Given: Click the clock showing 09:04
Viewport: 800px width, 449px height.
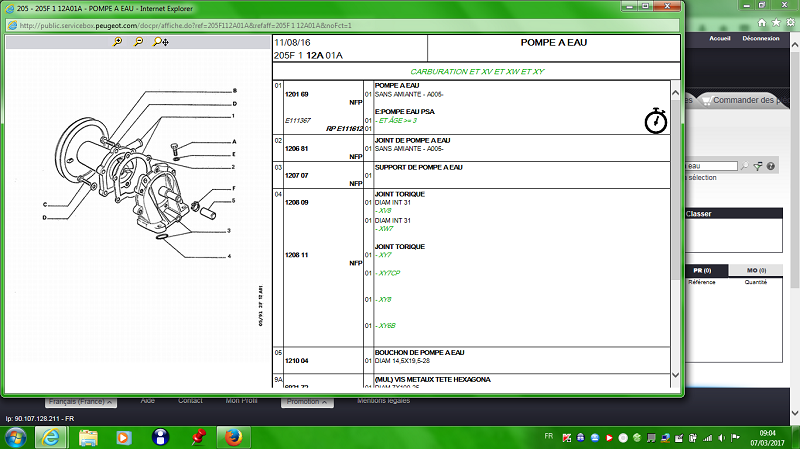Looking at the screenshot, I should [x=767, y=433].
